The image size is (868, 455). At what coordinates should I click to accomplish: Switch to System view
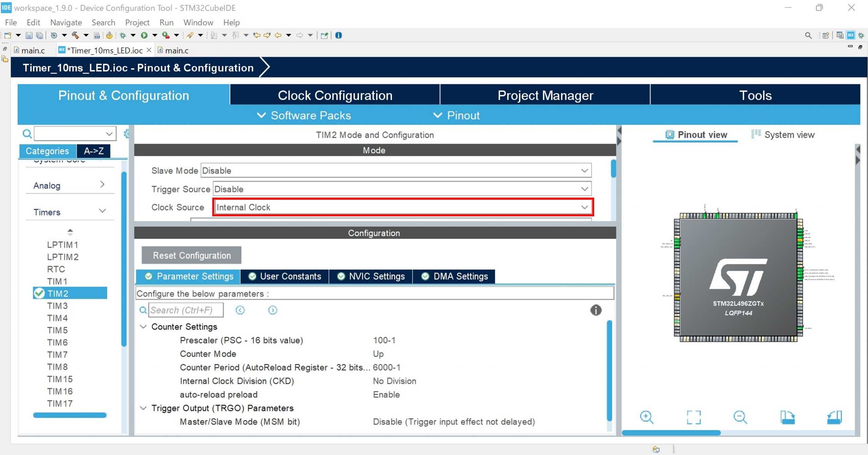[x=783, y=135]
